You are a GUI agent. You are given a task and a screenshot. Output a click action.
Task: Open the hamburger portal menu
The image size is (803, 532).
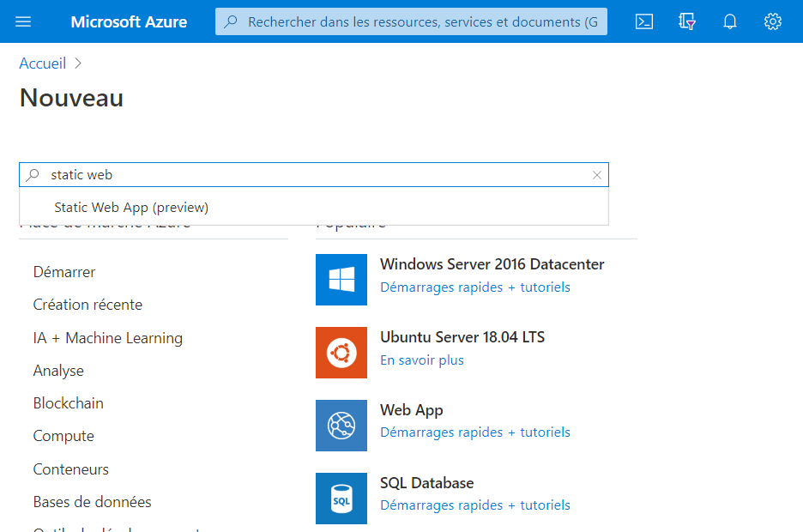click(x=23, y=21)
